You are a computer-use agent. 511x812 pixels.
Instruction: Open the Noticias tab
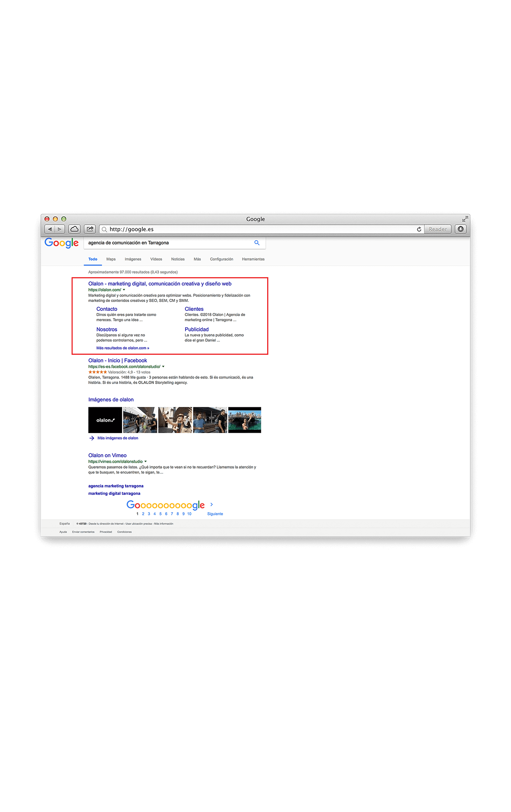pos(178,259)
